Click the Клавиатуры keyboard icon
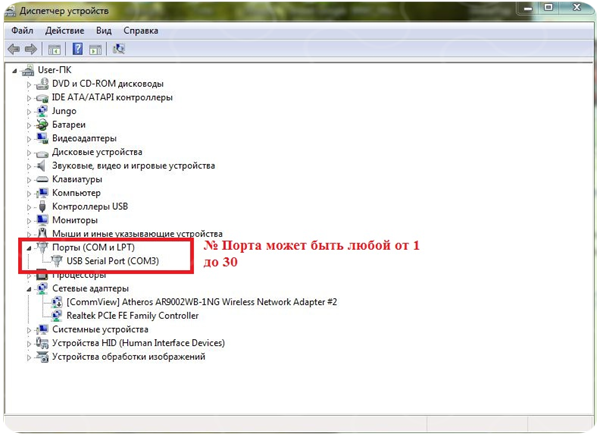Screen dimensions: 600x437 coord(42,179)
